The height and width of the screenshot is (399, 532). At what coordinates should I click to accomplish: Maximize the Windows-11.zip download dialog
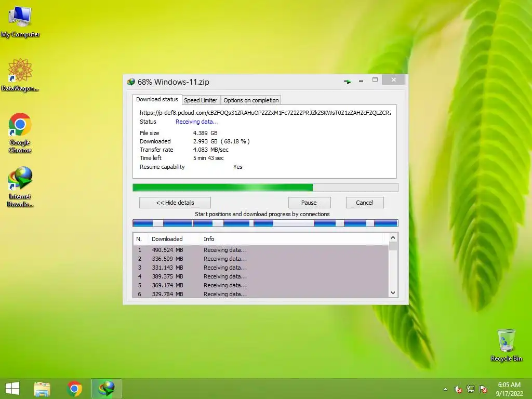375,80
